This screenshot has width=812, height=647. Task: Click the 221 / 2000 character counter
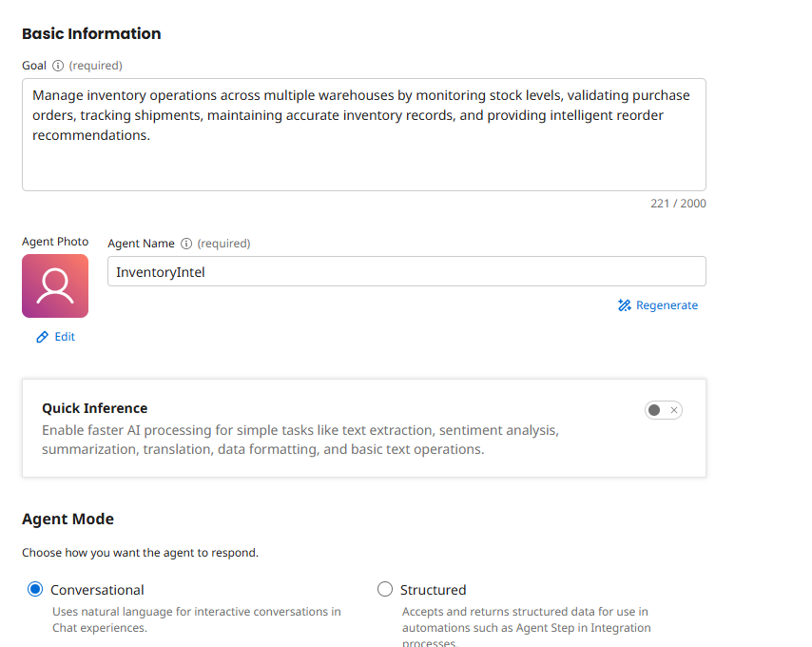pyautogui.click(x=678, y=204)
